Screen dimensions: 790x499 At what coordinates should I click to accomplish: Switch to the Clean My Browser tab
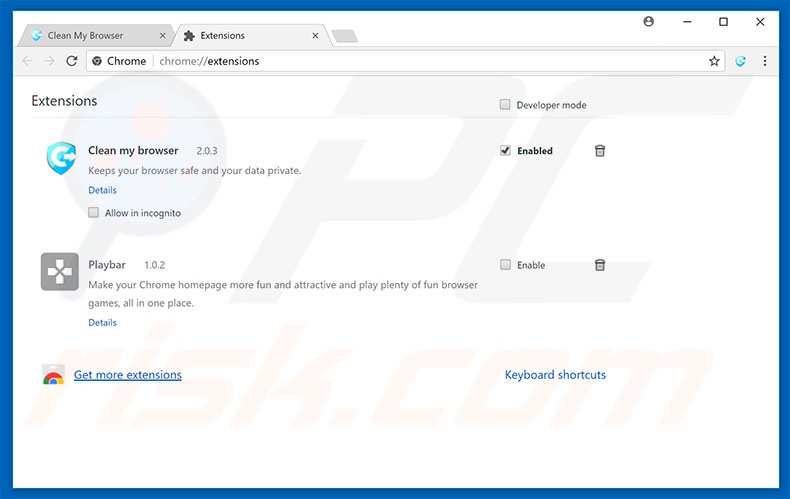(95, 35)
